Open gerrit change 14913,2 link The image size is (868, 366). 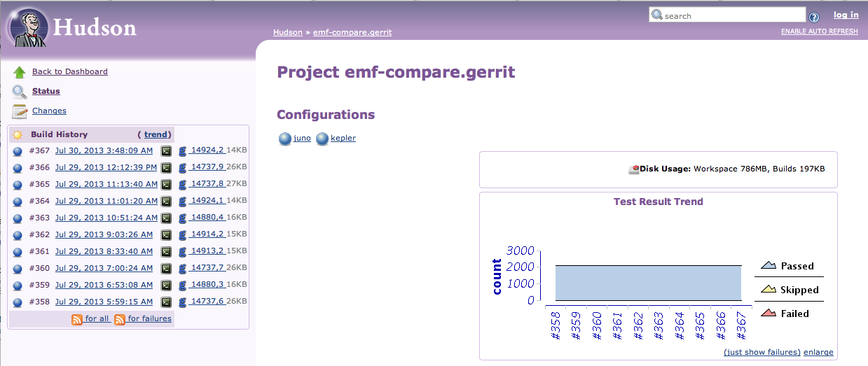point(207,251)
